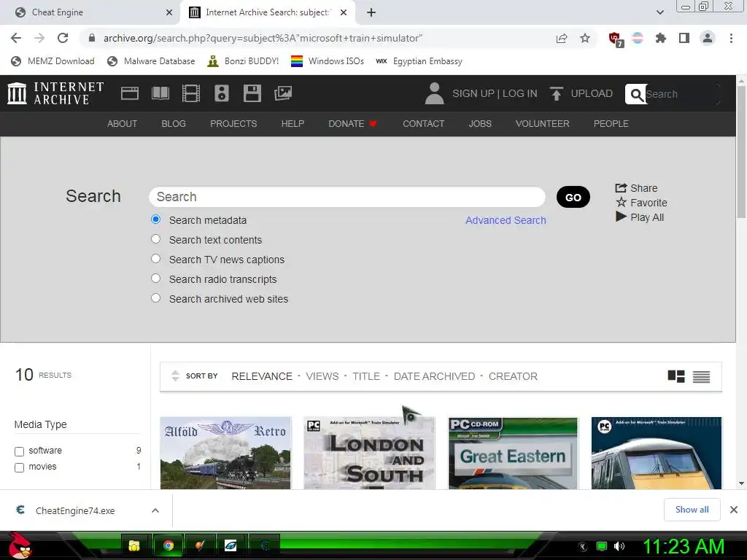
Task: Select Search text contents option
Action: click(x=156, y=239)
